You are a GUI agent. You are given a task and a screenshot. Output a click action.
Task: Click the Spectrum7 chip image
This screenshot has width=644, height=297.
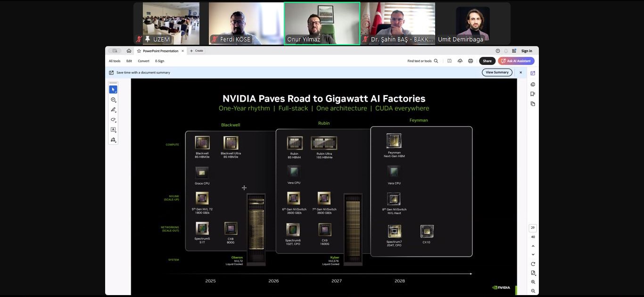(394, 231)
